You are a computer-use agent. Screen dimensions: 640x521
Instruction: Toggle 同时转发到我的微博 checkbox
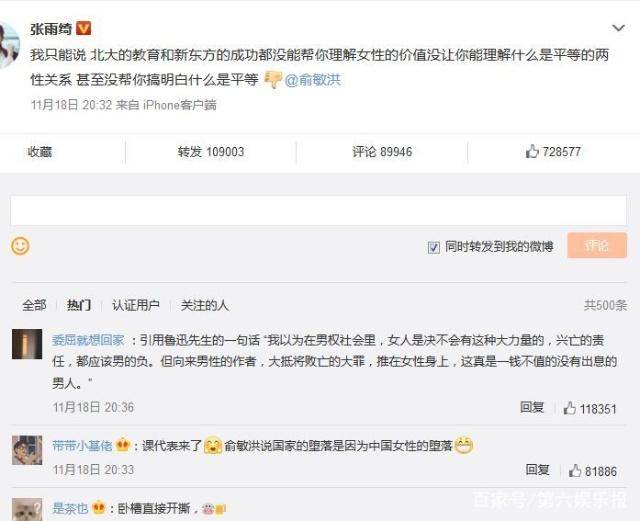coord(433,247)
